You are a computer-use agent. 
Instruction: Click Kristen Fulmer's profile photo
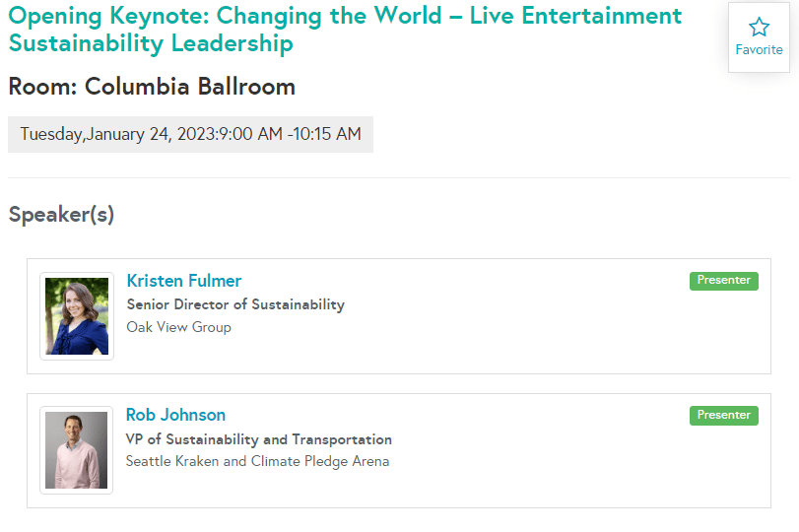(77, 316)
